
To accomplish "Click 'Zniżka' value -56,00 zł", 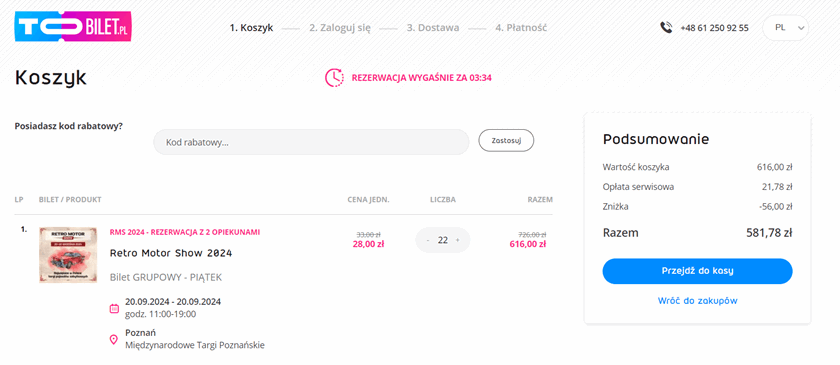I will pos(777,206).
